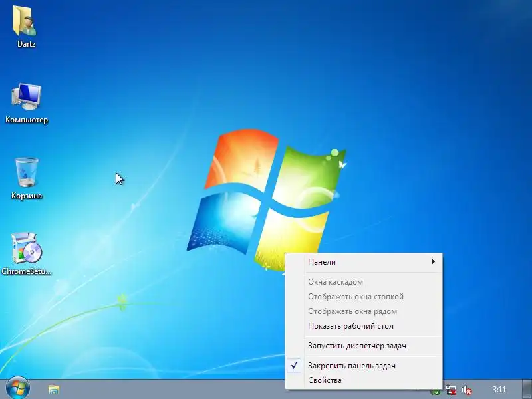Select the Корзина recycle bin icon
The image size is (532, 399).
(27, 178)
